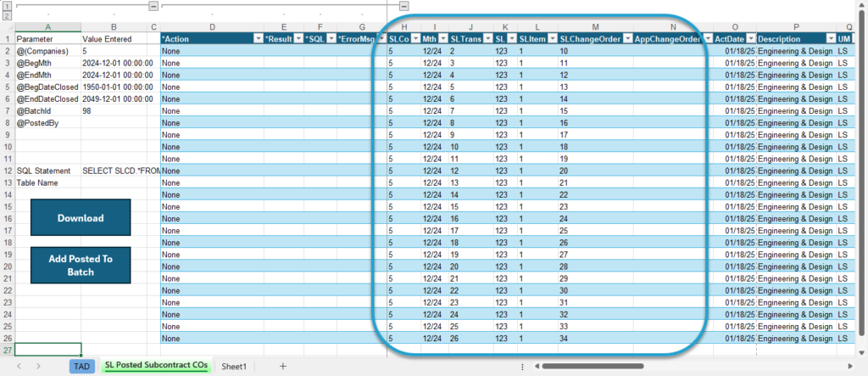Screen dimensions: 868x376
Task: Collapse column group above column C
Action: (154, 6)
